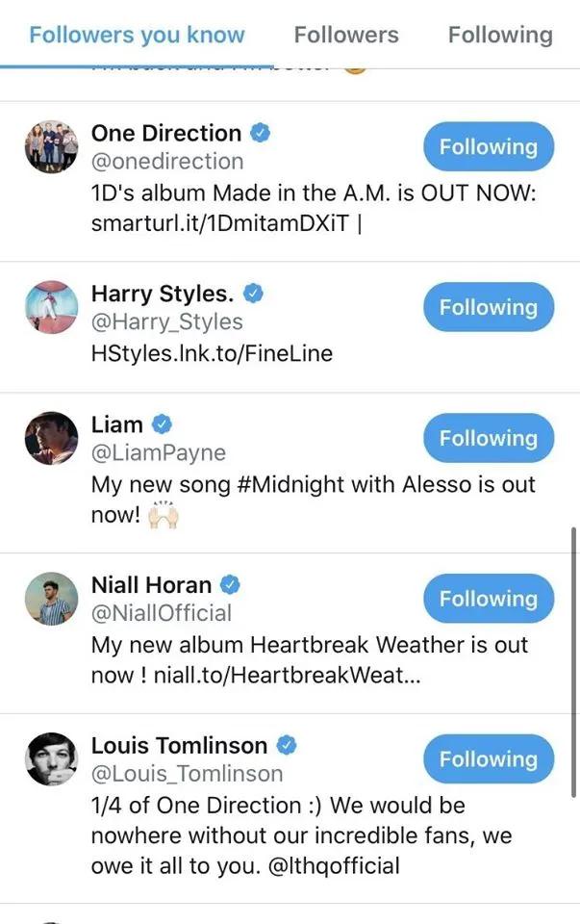This screenshot has width=580, height=924.
Task: Open Louis Tomlinson's avatar
Action: tap(51, 759)
